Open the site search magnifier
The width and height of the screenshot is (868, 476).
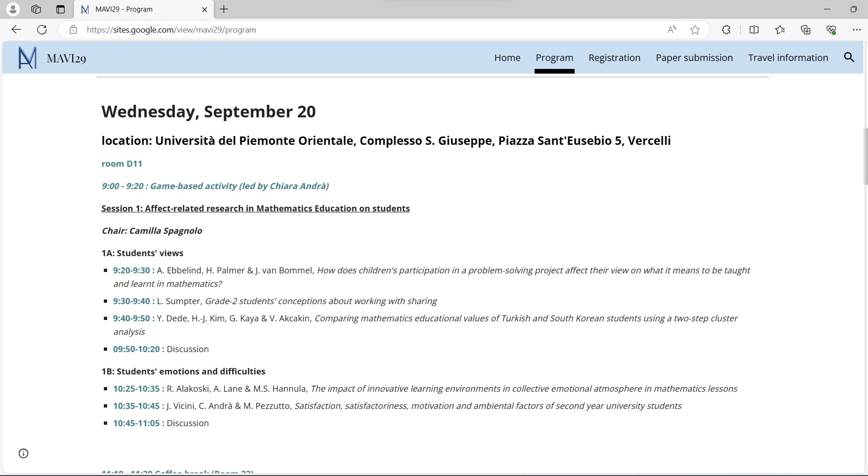point(849,57)
